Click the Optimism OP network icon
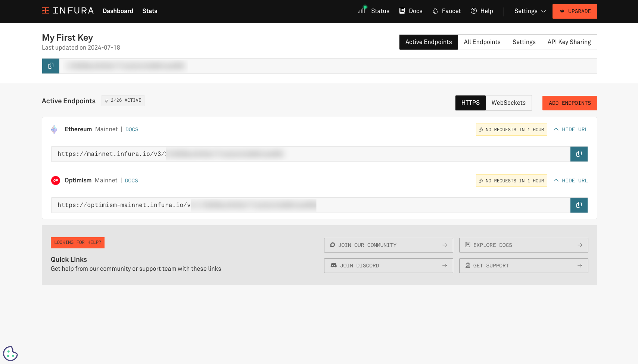638x364 pixels. tap(56, 181)
